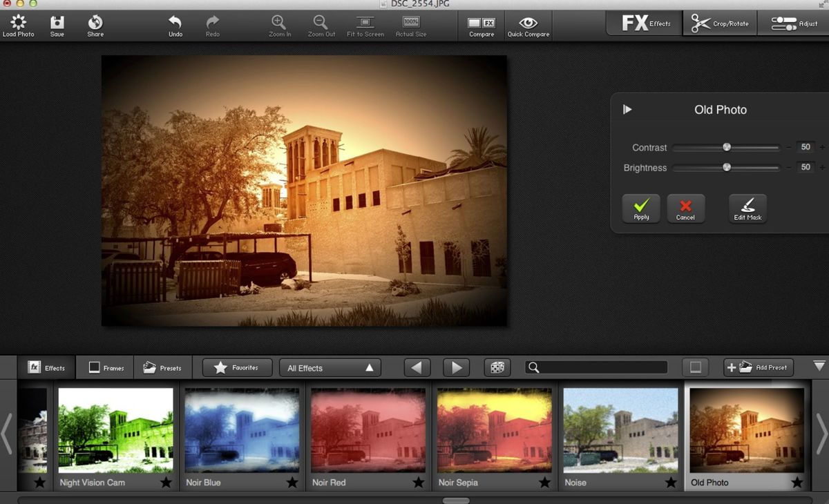Decrease Contrast with the minus button
Image resolution: width=829 pixels, height=504 pixels.
[788, 147]
